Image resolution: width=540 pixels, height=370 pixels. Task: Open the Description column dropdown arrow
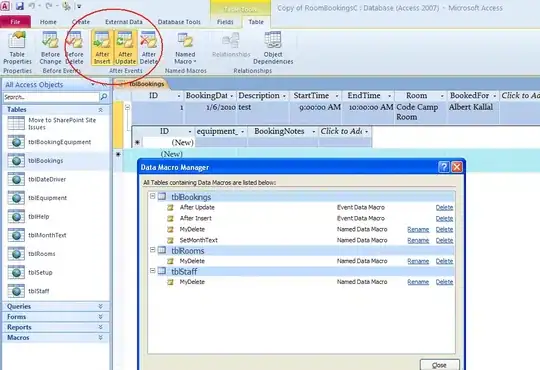(x=284, y=96)
